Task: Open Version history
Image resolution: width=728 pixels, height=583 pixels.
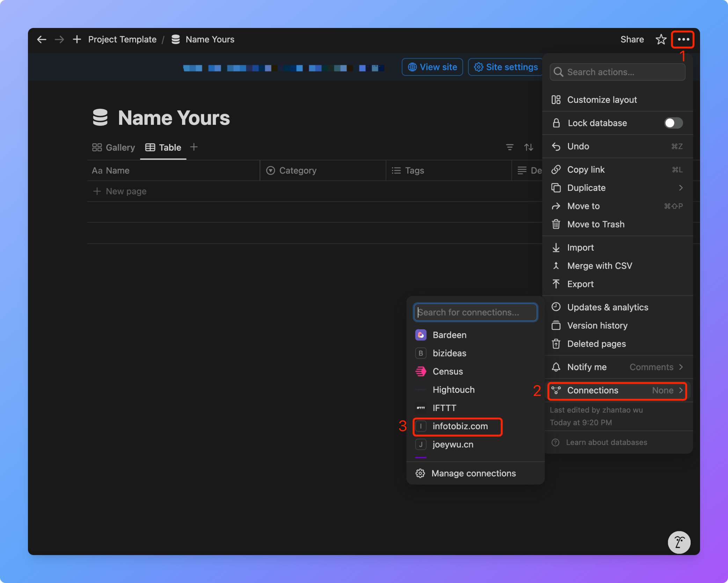Action: (x=597, y=325)
